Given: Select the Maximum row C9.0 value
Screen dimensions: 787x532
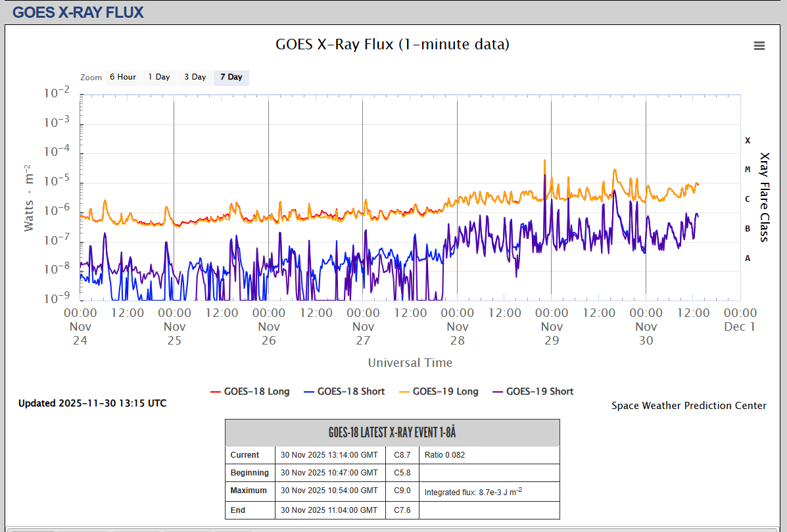Looking at the screenshot, I should pyautogui.click(x=402, y=491).
